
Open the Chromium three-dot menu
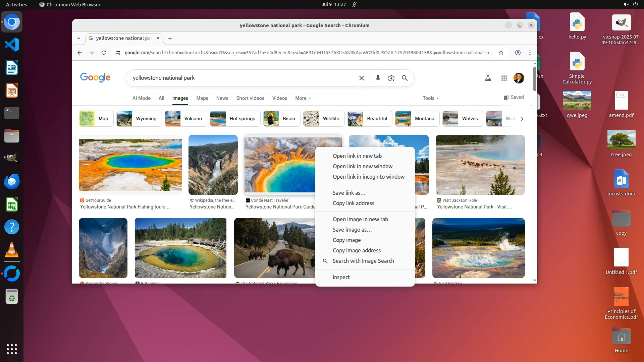(x=530, y=53)
